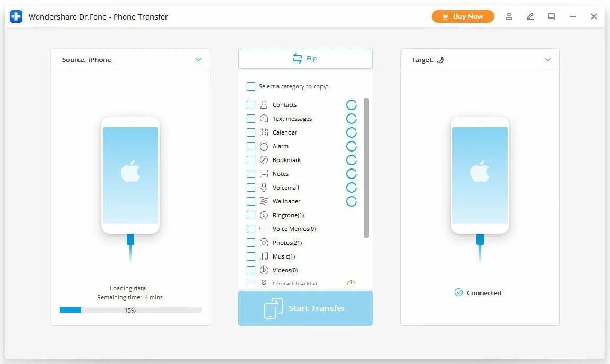The image size is (610, 364).
Task: Expand the Source iPhone dropdown arrow
Action: 198,59
